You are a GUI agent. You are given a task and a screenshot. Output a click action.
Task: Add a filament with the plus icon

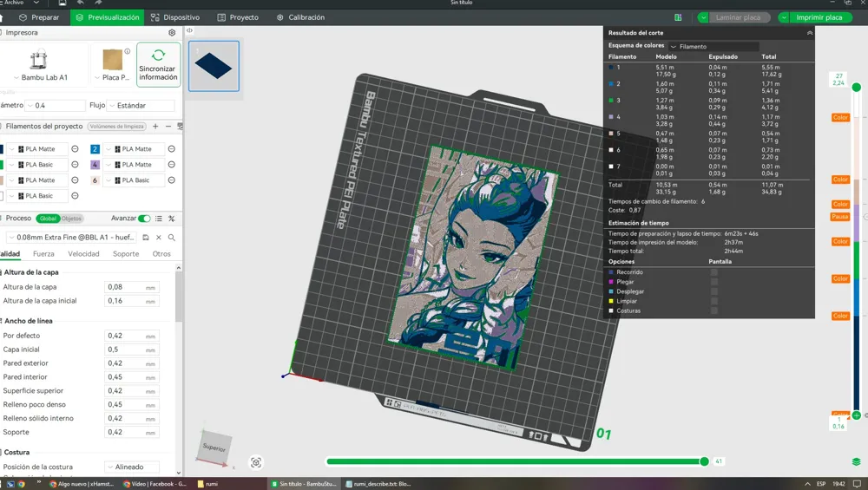click(155, 126)
